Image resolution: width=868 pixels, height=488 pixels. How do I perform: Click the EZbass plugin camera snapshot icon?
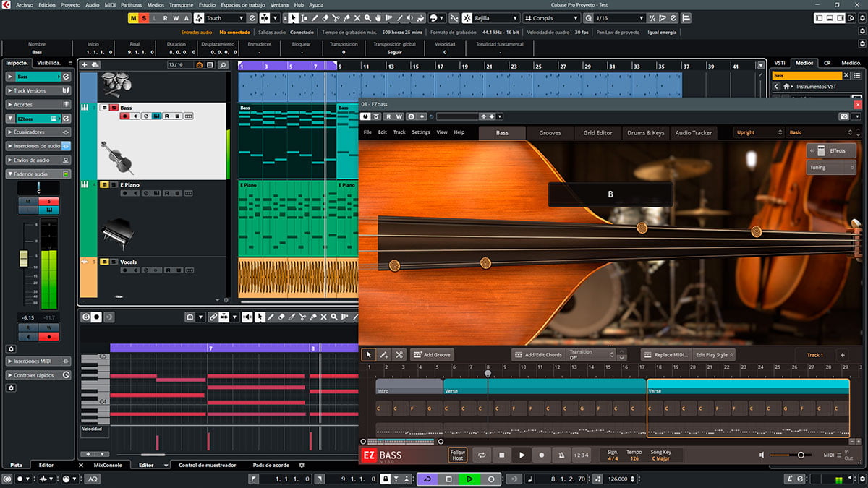(x=843, y=116)
